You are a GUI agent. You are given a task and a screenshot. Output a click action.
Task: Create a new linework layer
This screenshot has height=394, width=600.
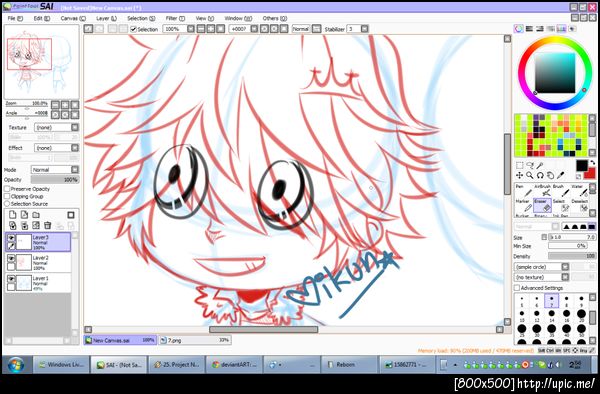(x=24, y=215)
